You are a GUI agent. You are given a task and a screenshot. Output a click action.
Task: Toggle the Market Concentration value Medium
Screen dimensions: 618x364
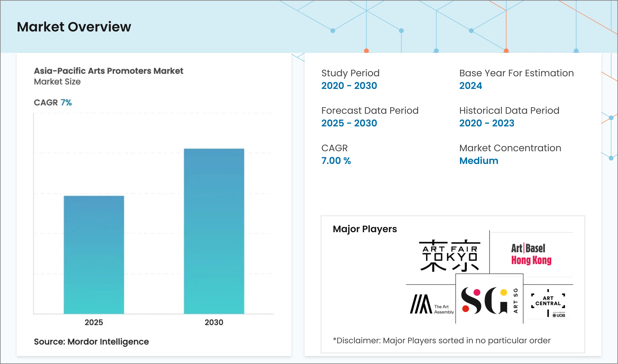479,161
